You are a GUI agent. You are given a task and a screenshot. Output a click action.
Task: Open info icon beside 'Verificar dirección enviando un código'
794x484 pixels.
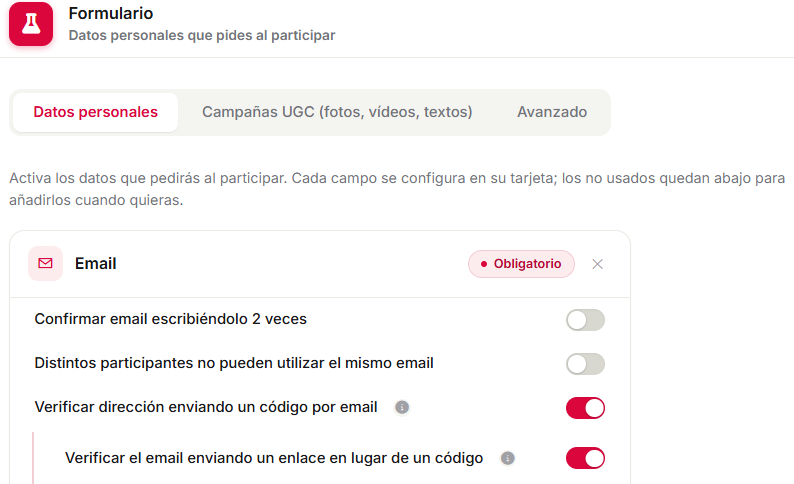click(x=402, y=407)
